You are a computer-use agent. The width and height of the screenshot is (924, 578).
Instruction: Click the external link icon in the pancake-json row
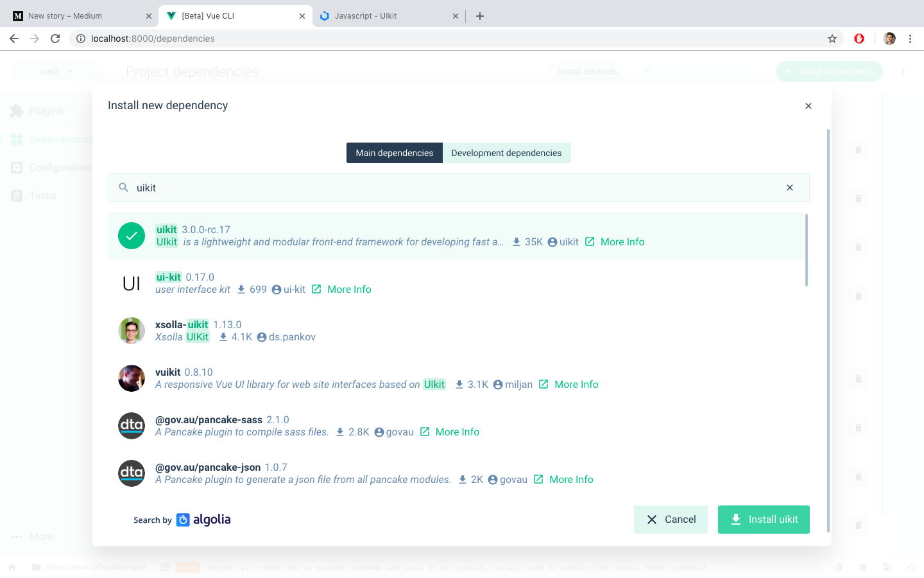[x=538, y=479]
